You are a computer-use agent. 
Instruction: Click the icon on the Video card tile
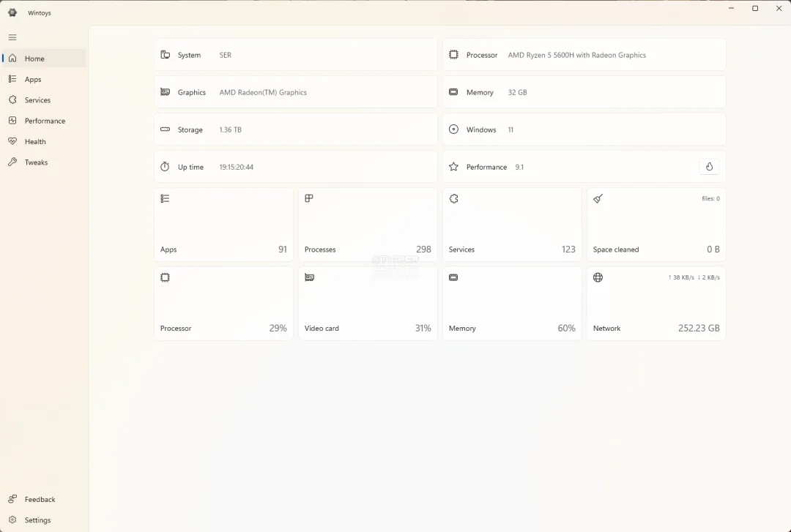pos(309,277)
